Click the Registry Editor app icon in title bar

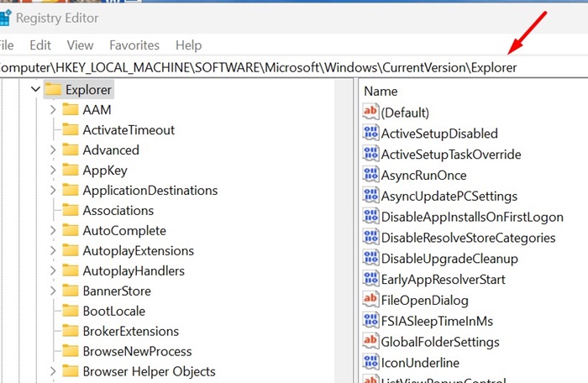click(5, 18)
